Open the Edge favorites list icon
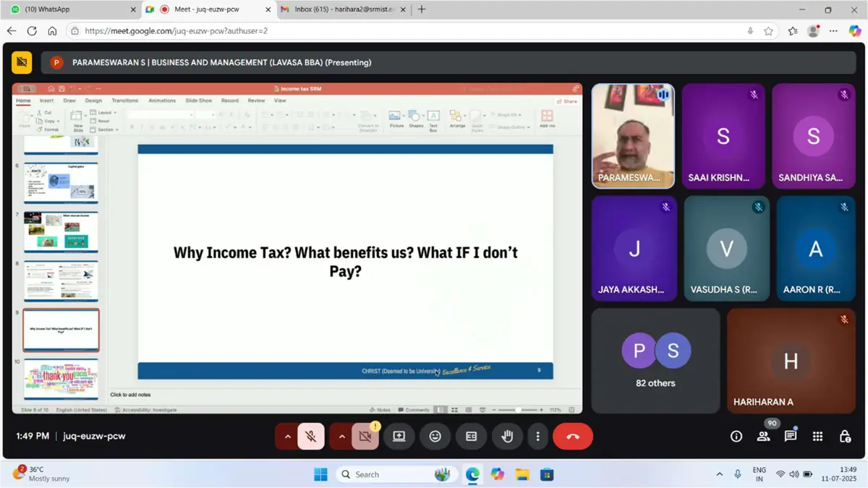 click(793, 31)
